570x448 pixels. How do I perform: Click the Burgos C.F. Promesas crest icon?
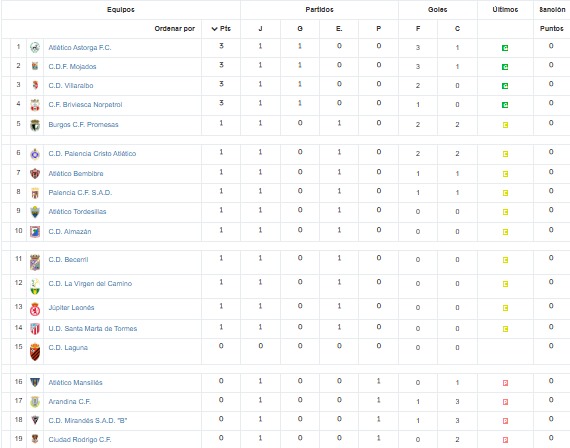[x=35, y=125]
